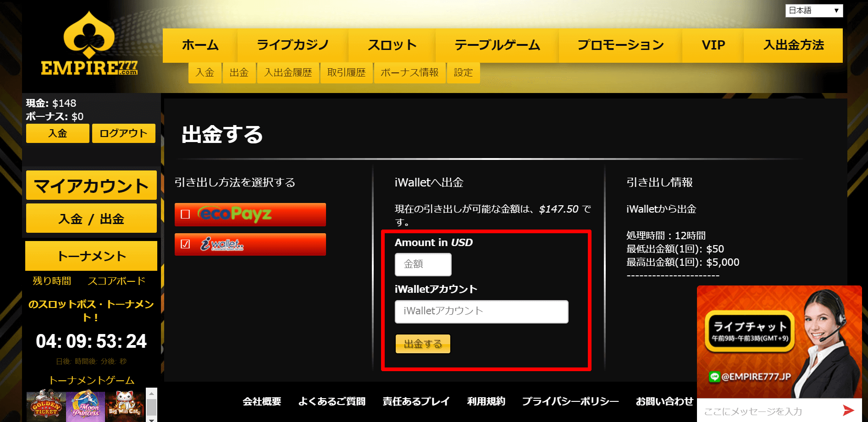Select the ecoPayz logo withdrawal option

pos(234,214)
